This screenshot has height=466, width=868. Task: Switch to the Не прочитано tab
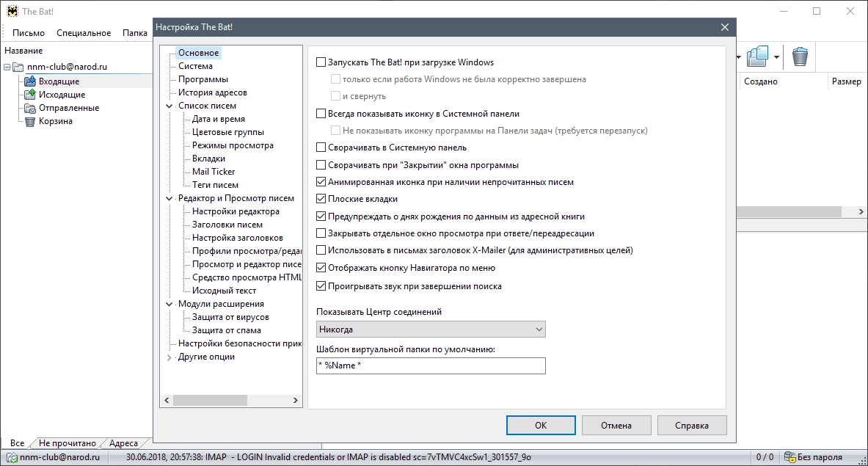click(x=67, y=443)
